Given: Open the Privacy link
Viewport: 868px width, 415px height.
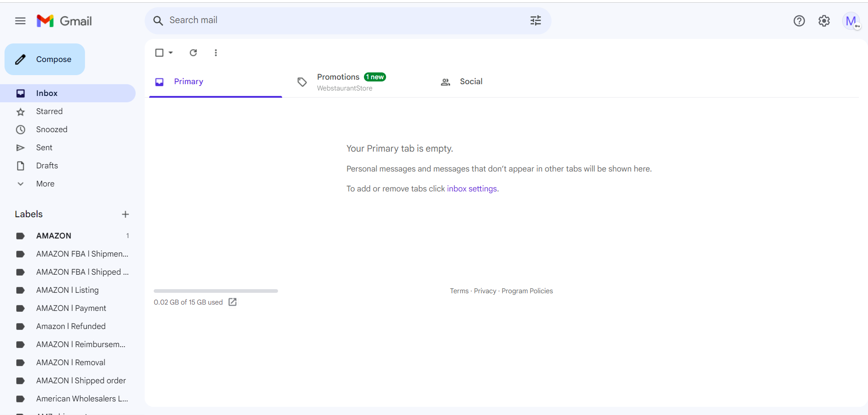Looking at the screenshot, I should [x=485, y=291].
